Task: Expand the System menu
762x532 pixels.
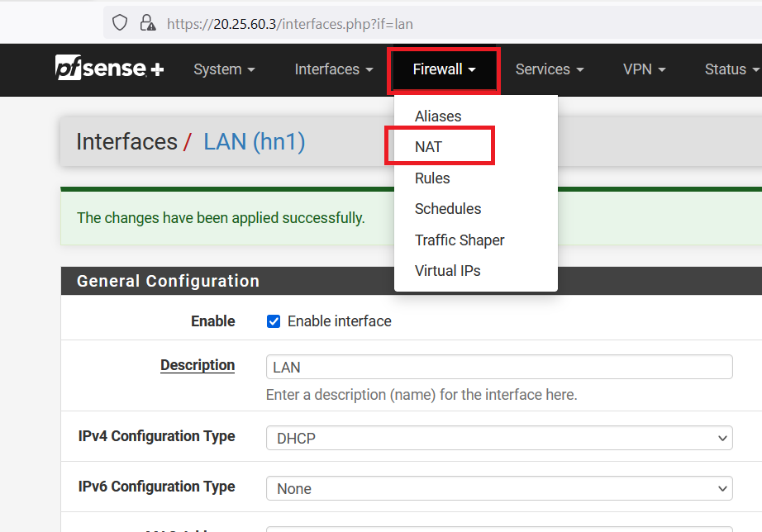Action: 224,69
